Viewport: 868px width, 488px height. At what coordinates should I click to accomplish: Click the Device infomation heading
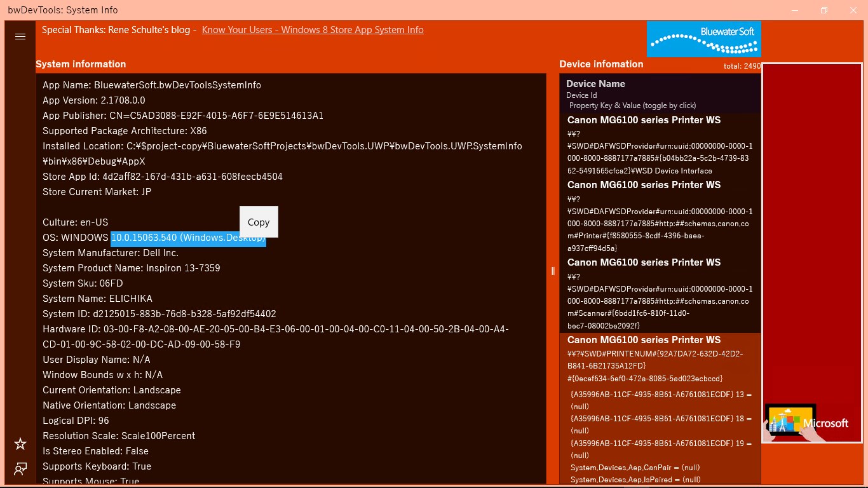coord(601,64)
